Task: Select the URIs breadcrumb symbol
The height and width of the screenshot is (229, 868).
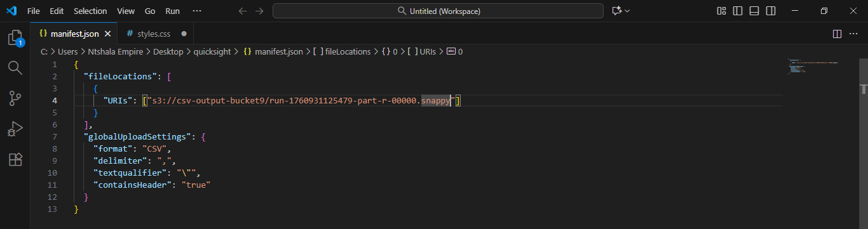Action: coord(421,52)
